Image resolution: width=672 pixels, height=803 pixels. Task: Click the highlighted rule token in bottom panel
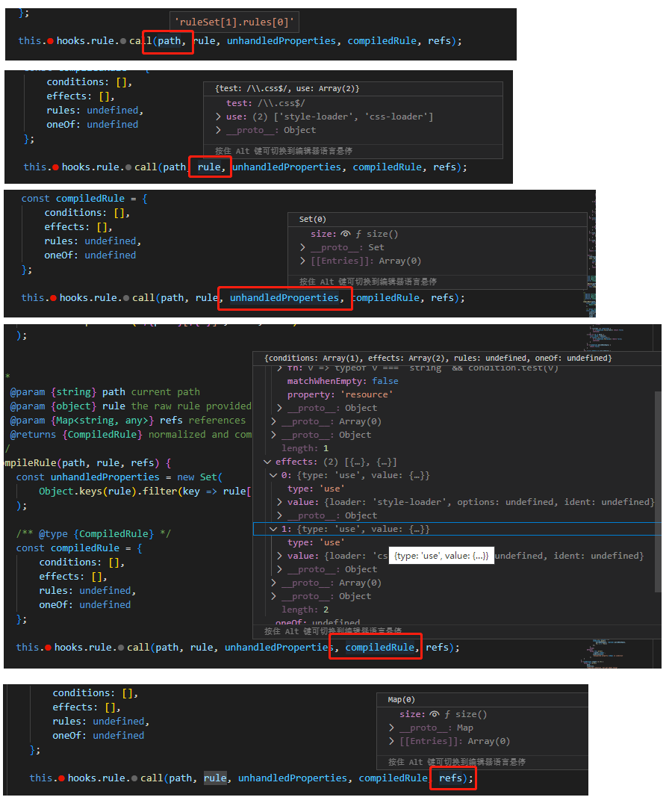[x=215, y=778]
